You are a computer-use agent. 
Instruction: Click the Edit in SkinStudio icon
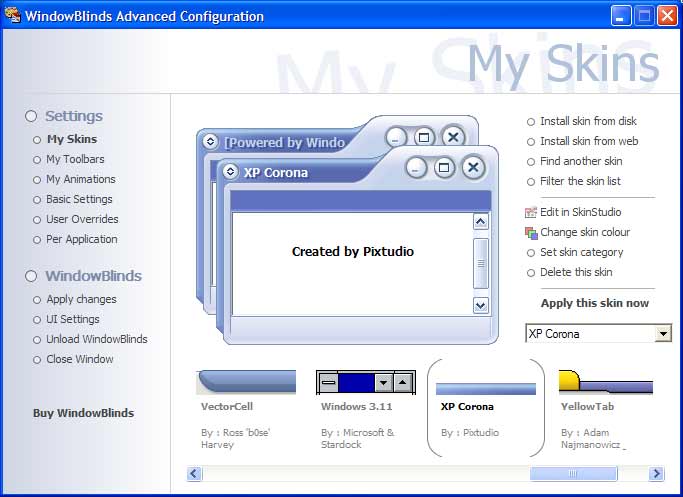pos(531,213)
